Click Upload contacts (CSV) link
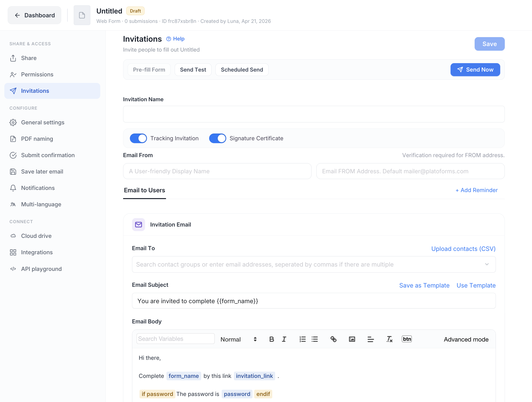The height and width of the screenshot is (402, 532). pos(463,249)
